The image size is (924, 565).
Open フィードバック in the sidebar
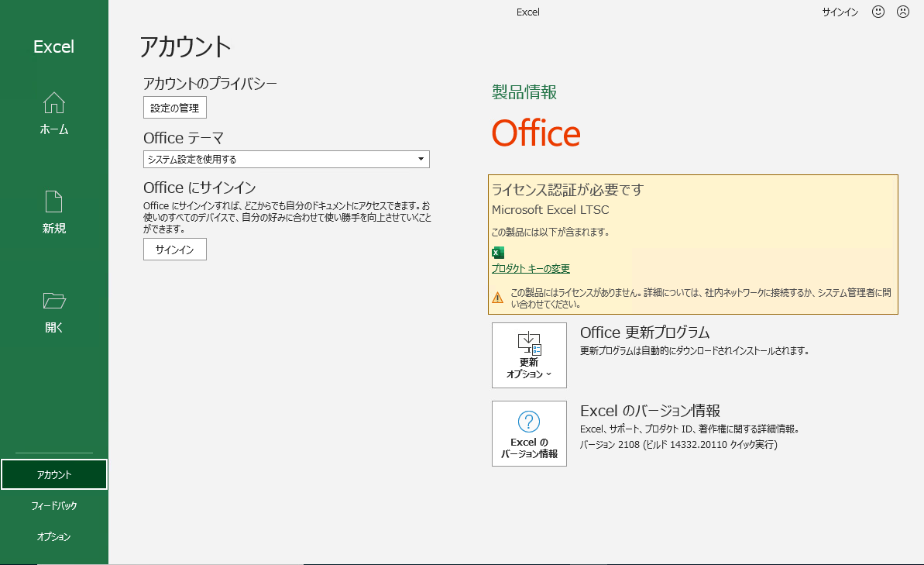[53, 505]
